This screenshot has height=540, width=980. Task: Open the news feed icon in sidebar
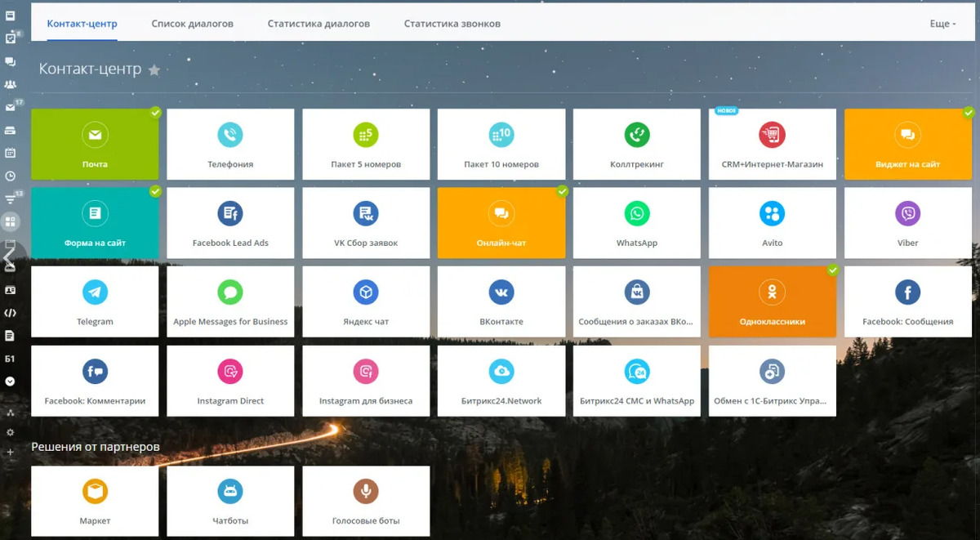(11, 16)
